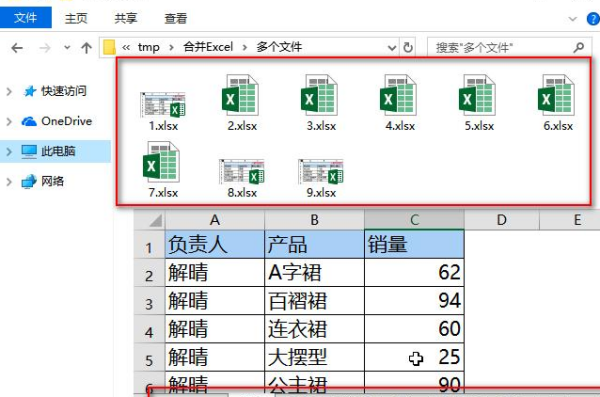The height and width of the screenshot is (397, 600).
Task: Show hidden breadcrumb path with double chevron
Action: [126, 47]
